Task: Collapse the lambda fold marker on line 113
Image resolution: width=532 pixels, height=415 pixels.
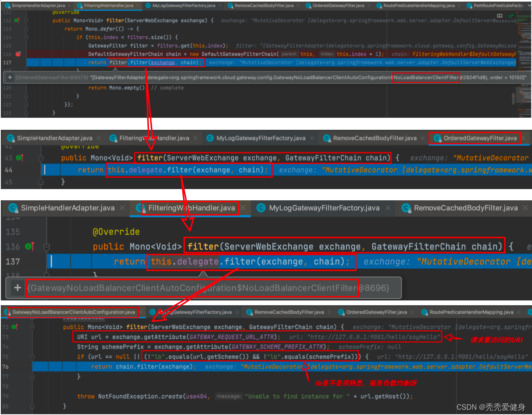Action: pyautogui.click(x=26, y=29)
